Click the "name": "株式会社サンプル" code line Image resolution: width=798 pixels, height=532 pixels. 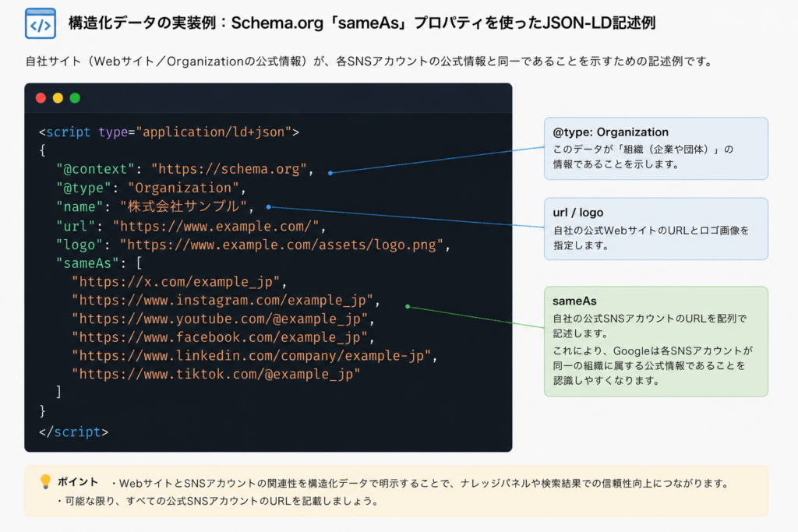coord(155,206)
